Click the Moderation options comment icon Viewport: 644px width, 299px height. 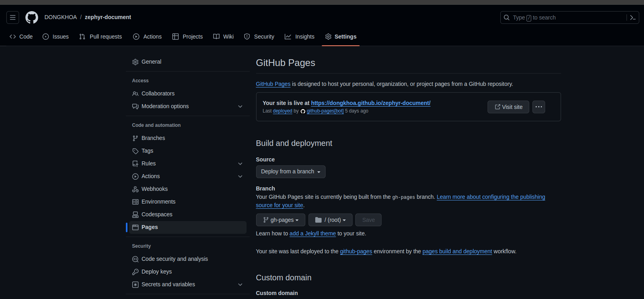click(135, 107)
